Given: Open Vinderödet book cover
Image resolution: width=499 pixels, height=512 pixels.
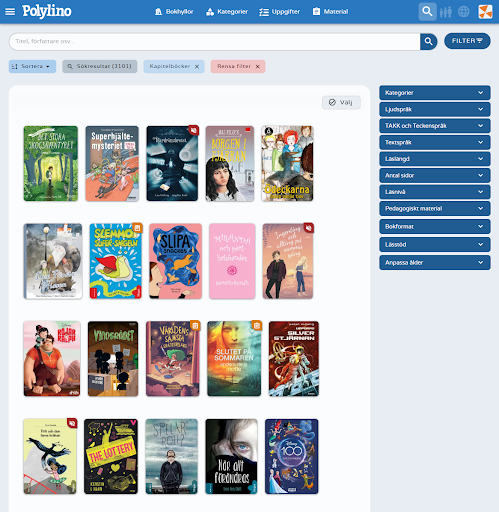Looking at the screenshot, I should [x=113, y=359].
